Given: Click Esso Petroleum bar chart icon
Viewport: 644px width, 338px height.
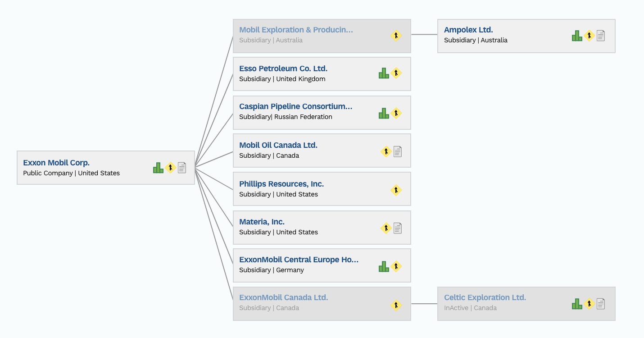Looking at the screenshot, I should pos(384,73).
